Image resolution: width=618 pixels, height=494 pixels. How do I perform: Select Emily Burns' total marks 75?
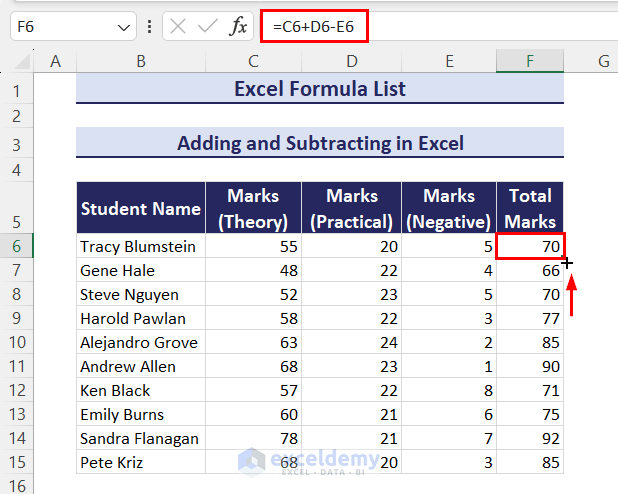(530, 414)
